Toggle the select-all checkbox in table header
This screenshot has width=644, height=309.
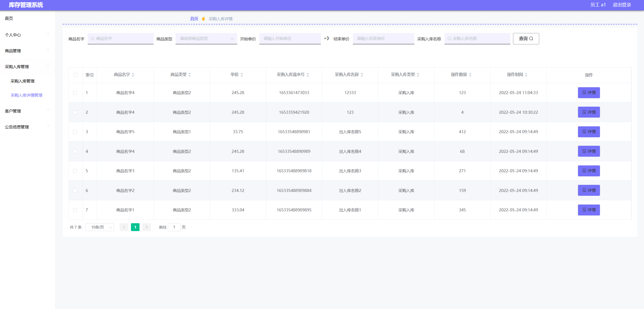[76, 75]
